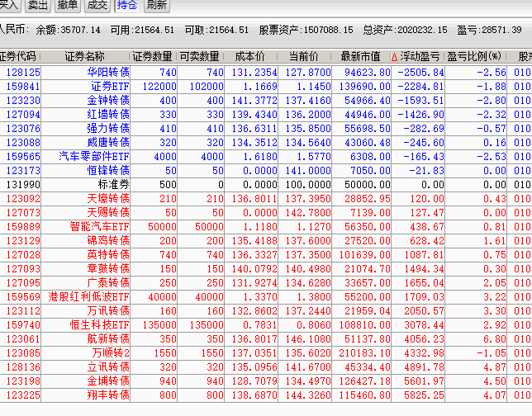Viewport: 532px width, 416px height.
Task: Click cost price 128.7079
Action: point(254,381)
